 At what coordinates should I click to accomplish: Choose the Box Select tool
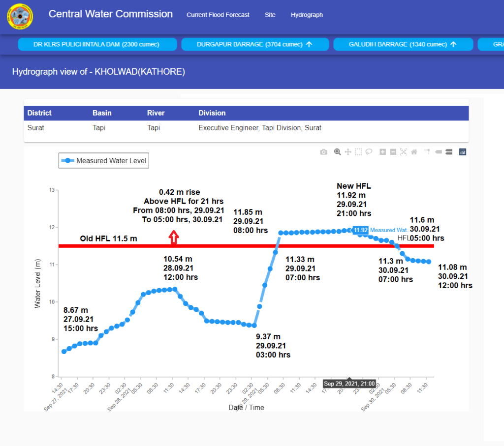358,152
